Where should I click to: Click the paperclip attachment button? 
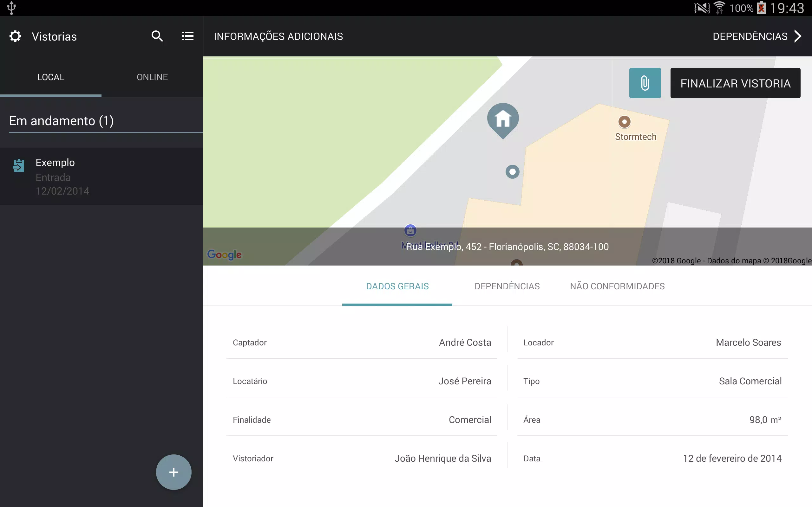[645, 83]
